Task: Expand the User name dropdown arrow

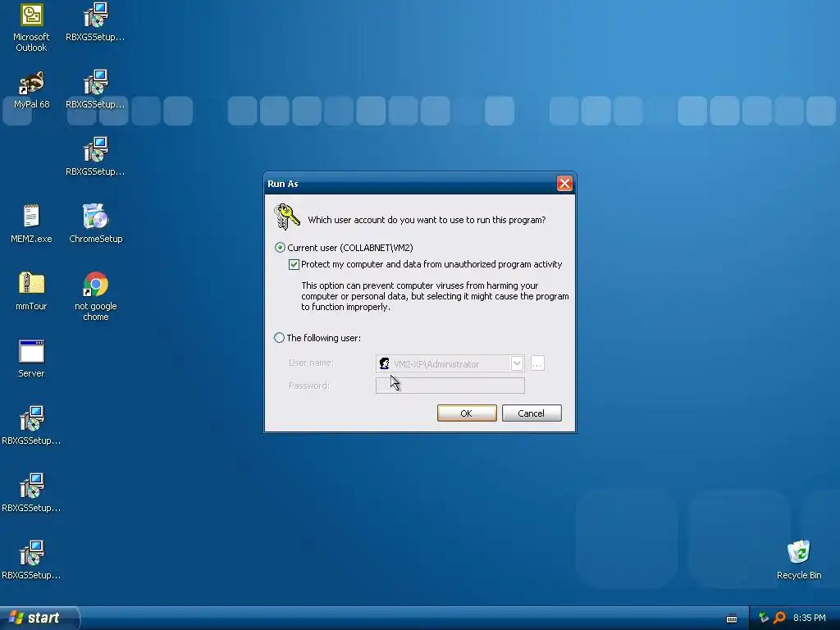Action: pos(517,363)
